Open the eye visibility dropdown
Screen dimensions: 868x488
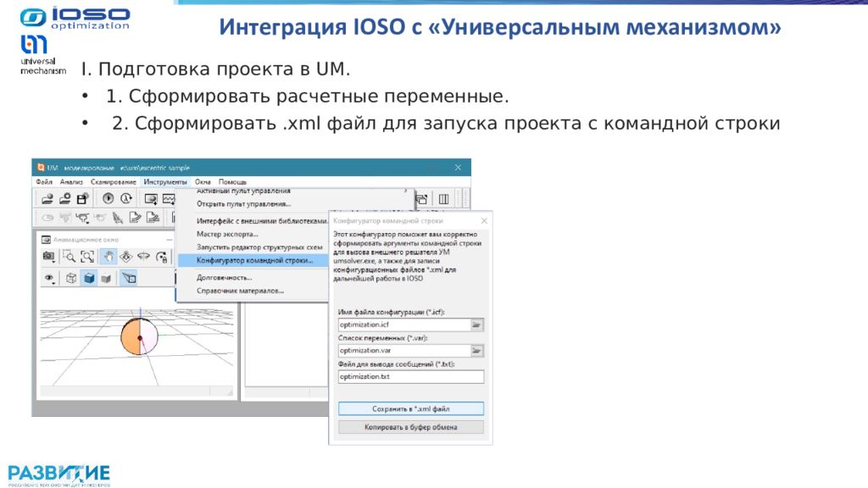49,278
